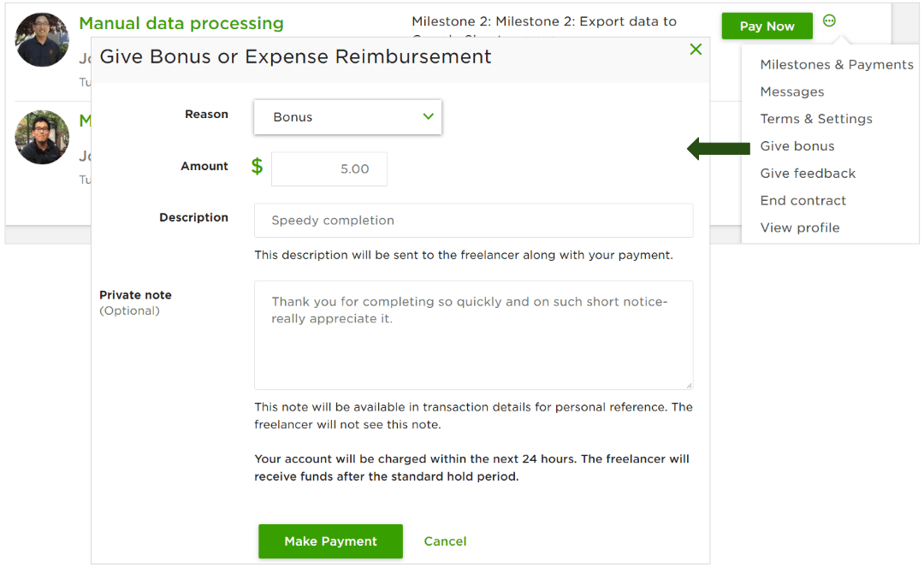
Task: Dismiss the dialog with the green X
Action: (696, 49)
